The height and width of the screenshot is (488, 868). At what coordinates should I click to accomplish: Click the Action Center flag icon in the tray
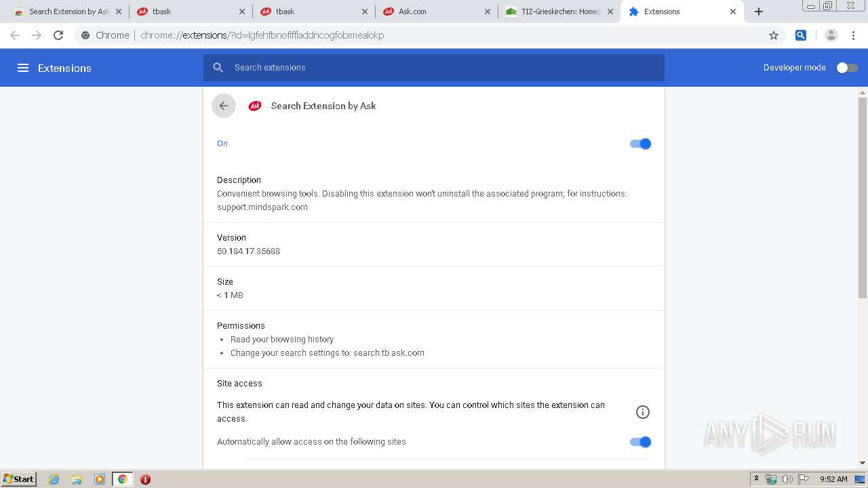point(804,479)
